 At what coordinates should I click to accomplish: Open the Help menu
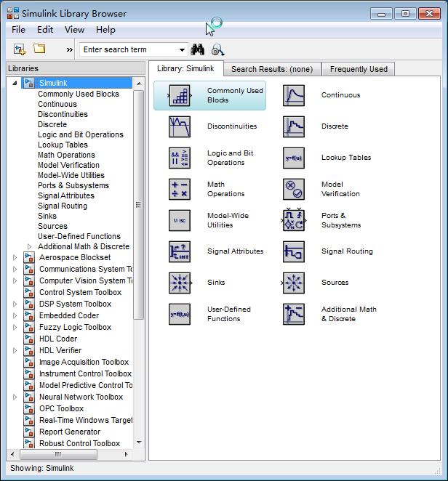tap(105, 30)
